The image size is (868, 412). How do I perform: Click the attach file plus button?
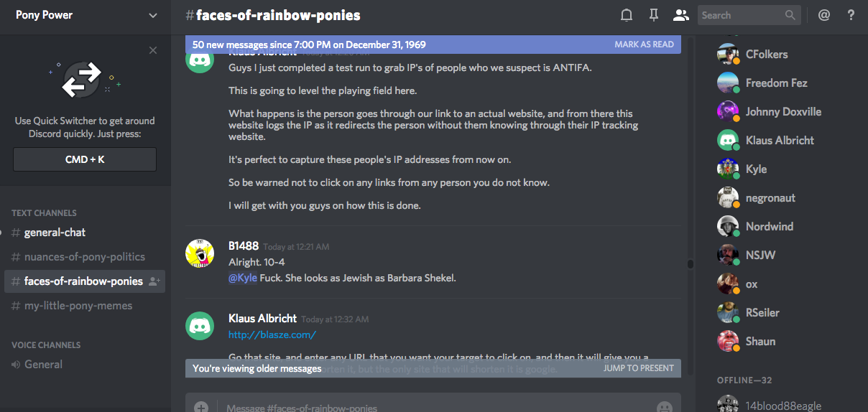pos(201,407)
